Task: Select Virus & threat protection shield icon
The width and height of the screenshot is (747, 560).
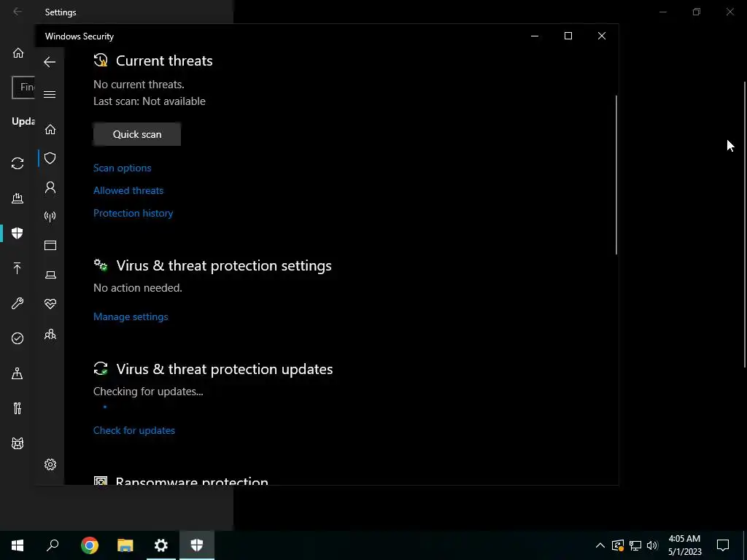Action: pos(50,158)
